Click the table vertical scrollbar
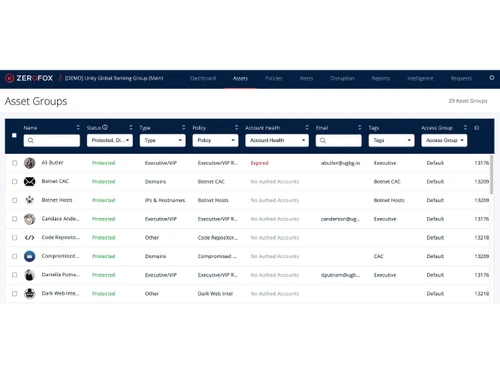 click(491, 174)
